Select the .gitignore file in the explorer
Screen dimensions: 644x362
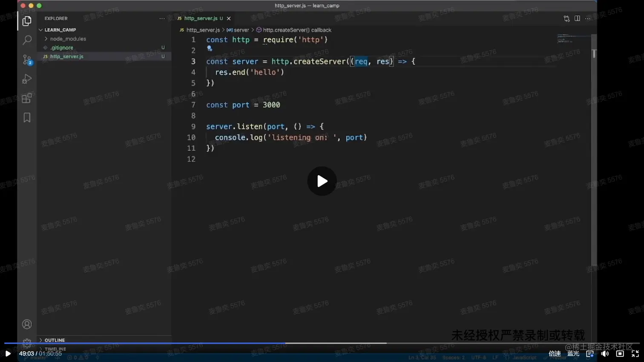[104, 48]
